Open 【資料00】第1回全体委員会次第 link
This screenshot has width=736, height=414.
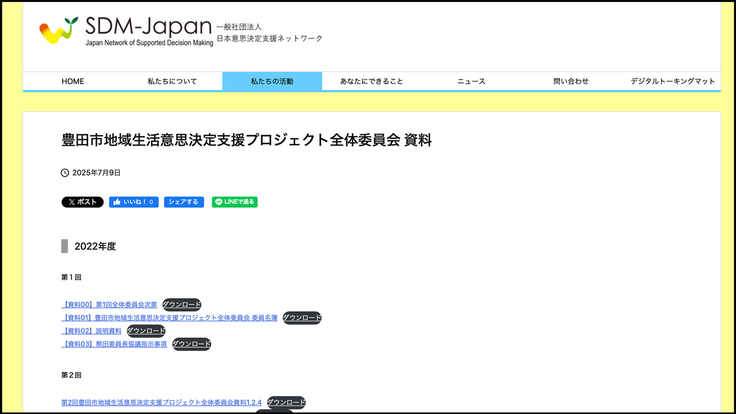coord(109,304)
